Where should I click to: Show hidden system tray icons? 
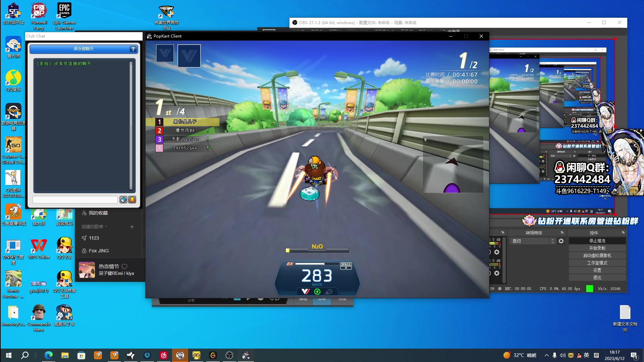(x=547, y=355)
